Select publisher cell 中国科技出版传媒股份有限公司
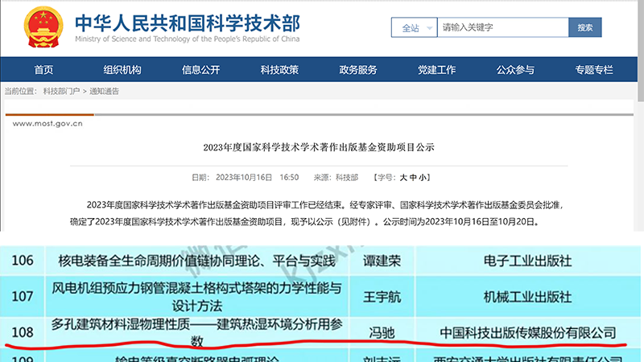 point(528,332)
